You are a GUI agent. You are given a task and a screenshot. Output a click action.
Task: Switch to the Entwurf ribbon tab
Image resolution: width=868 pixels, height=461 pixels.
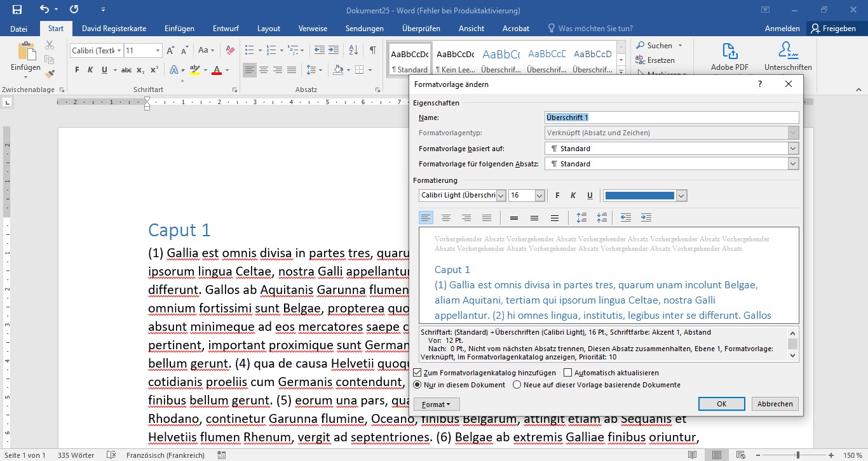(226, 29)
